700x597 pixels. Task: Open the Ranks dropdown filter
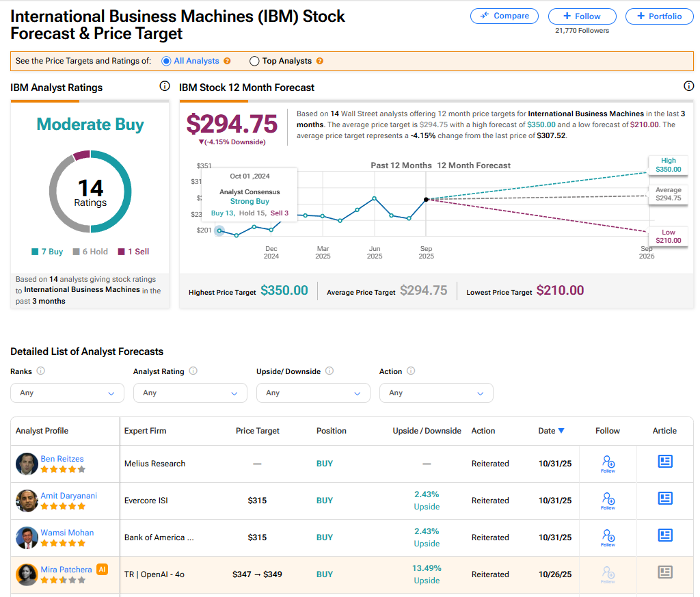pyautogui.click(x=67, y=393)
